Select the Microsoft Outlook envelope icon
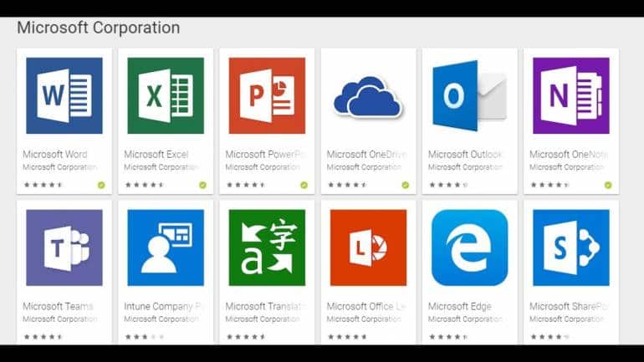The width and height of the screenshot is (644, 362). pos(469,95)
